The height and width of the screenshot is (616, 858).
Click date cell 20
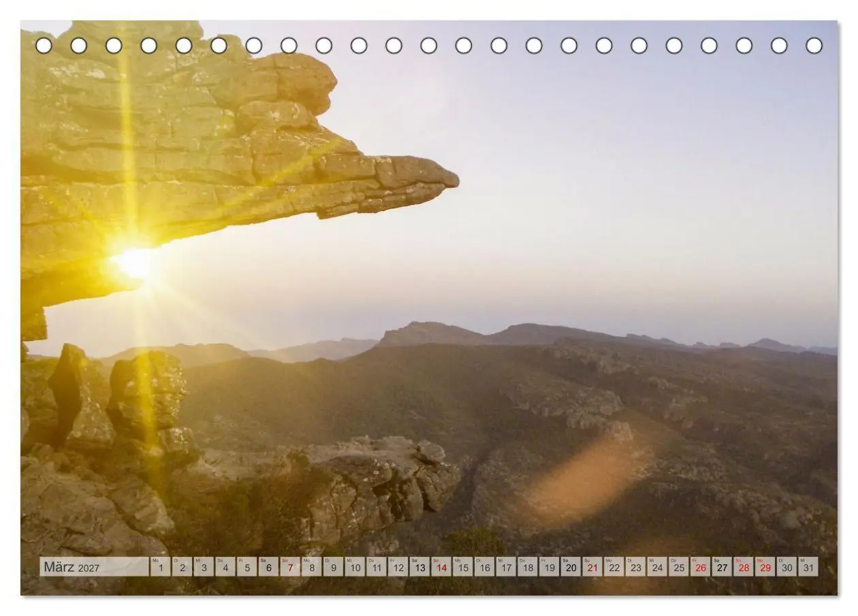571,567
